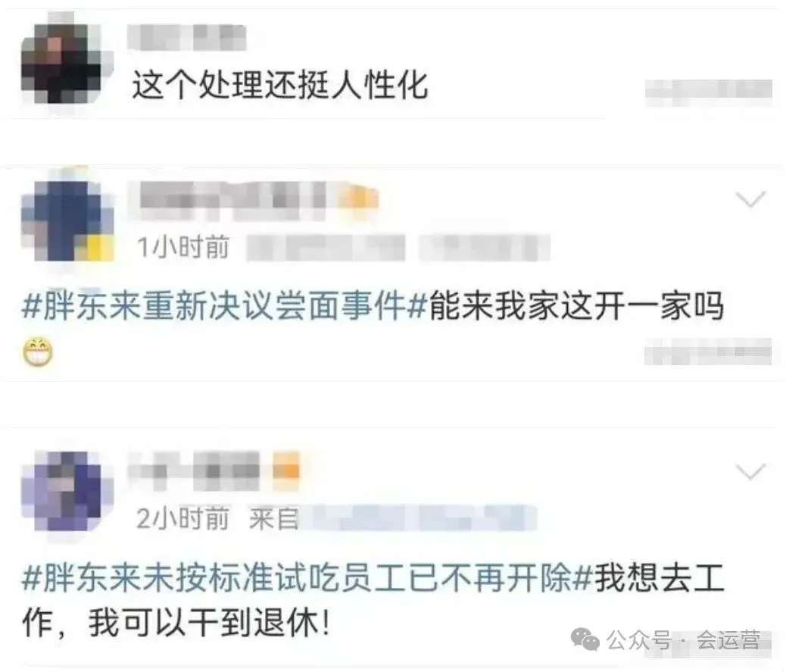Click the WeChat logo in the watermark
This screenshot has height=672, width=786.
coord(585,639)
